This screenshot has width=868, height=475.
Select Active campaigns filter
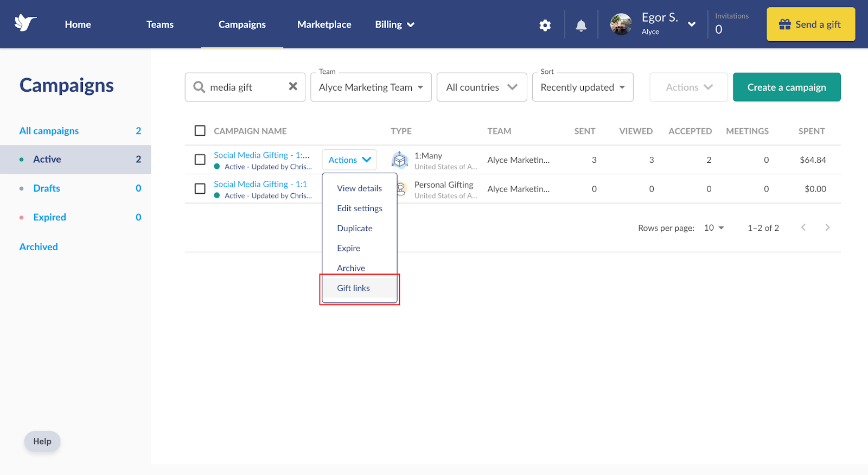pos(75,160)
